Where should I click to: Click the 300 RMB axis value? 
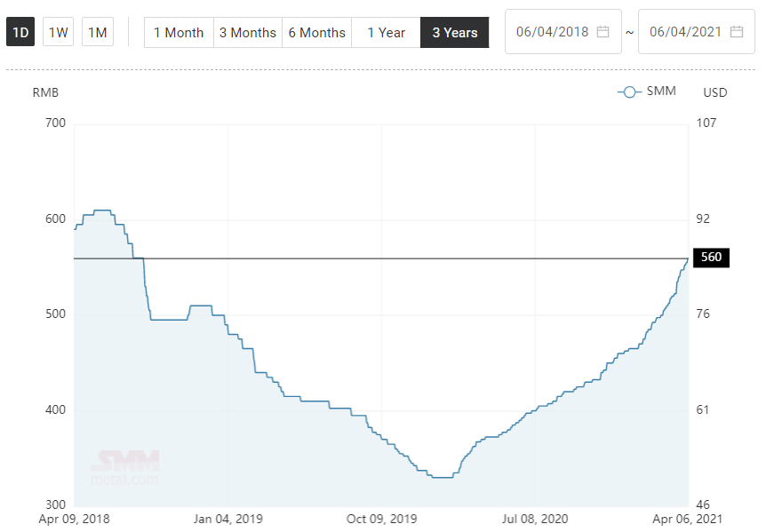55,504
